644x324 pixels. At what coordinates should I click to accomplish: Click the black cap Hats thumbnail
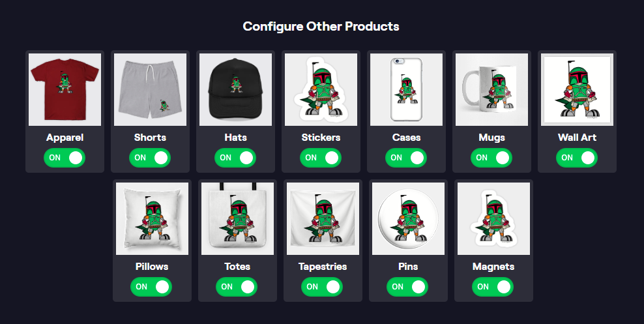point(236,89)
